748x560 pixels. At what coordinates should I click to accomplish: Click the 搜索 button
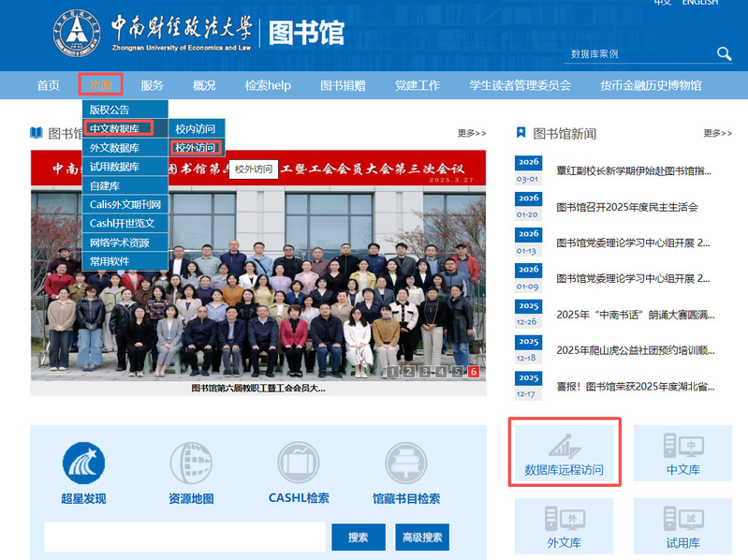pyautogui.click(x=358, y=538)
